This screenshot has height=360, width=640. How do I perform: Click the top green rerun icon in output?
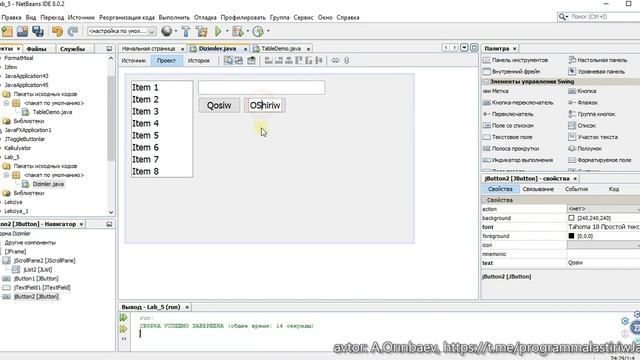[123, 317]
